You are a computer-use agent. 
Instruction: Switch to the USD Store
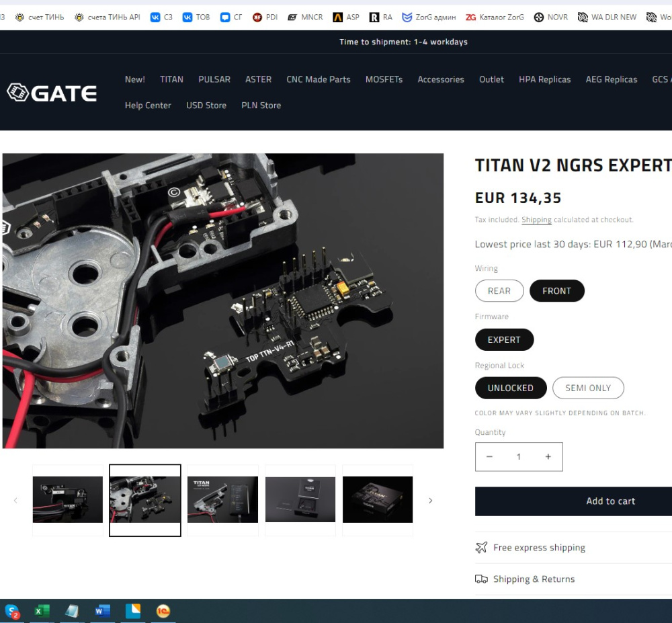coord(206,106)
